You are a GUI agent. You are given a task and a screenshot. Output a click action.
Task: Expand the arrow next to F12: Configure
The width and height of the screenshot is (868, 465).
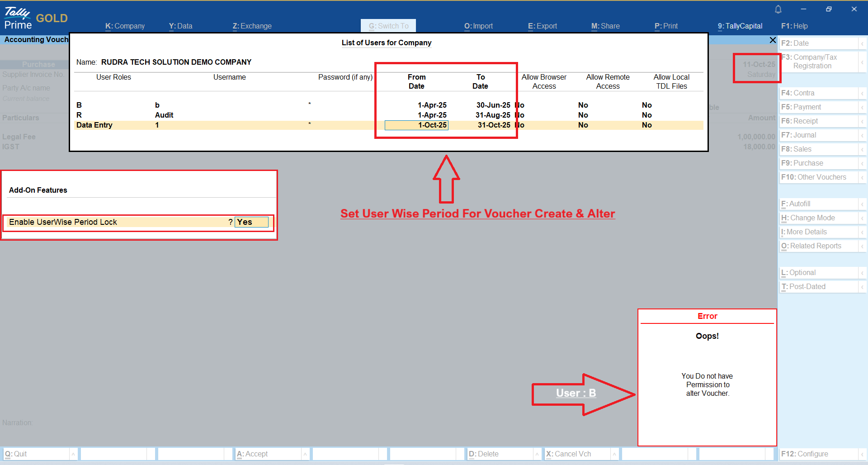pos(862,454)
